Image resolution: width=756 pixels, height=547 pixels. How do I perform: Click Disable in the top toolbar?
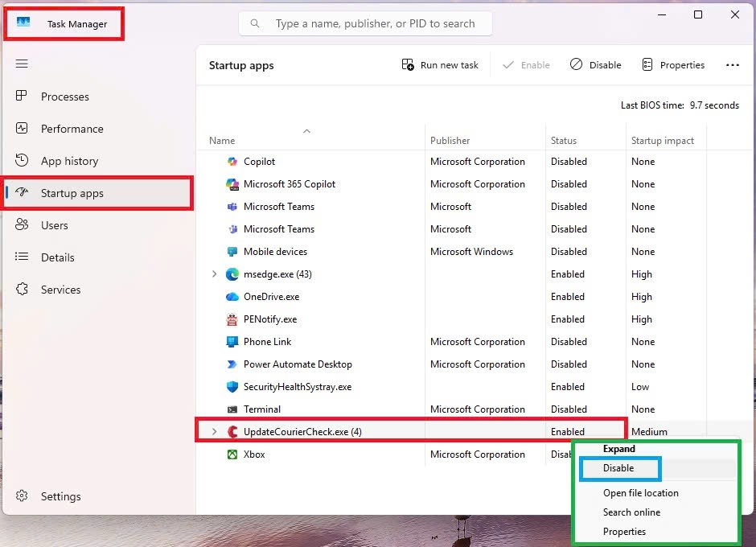coord(596,65)
